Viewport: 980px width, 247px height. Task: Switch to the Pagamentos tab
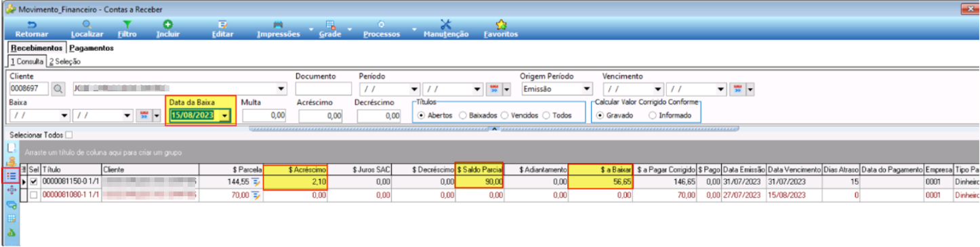click(x=91, y=48)
